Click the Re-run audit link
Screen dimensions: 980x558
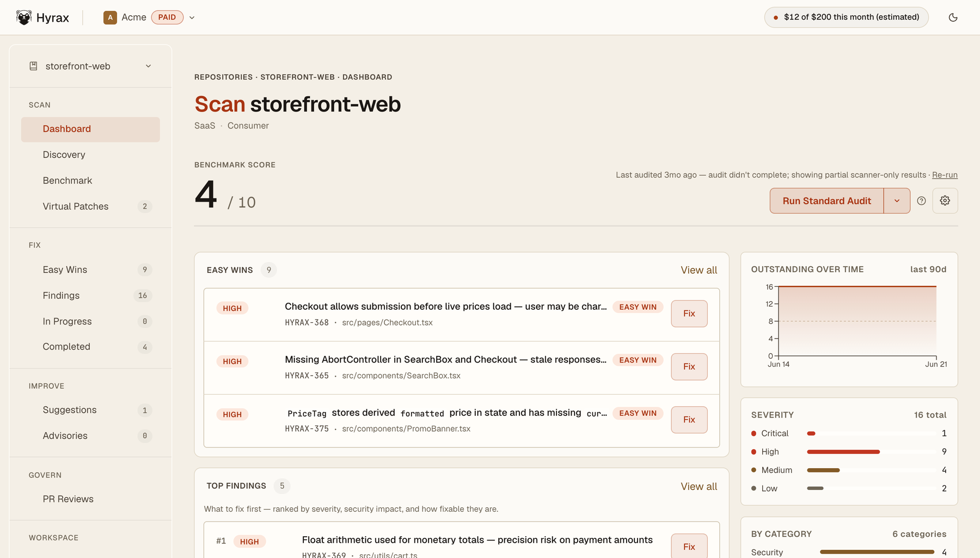click(945, 175)
